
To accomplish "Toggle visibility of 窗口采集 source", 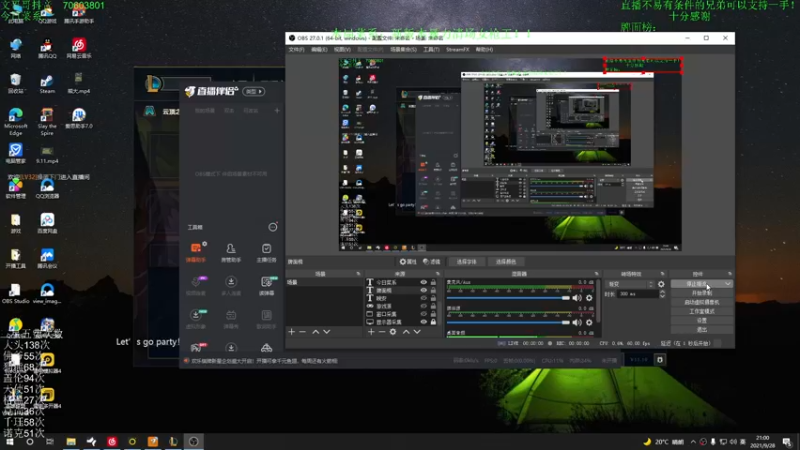I will click(x=423, y=314).
